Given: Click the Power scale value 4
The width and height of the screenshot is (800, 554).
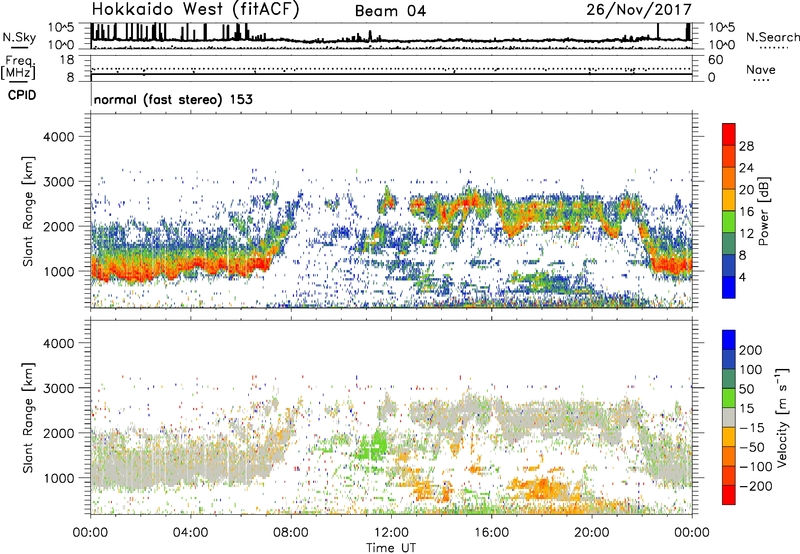Looking at the screenshot, I should [x=742, y=278].
